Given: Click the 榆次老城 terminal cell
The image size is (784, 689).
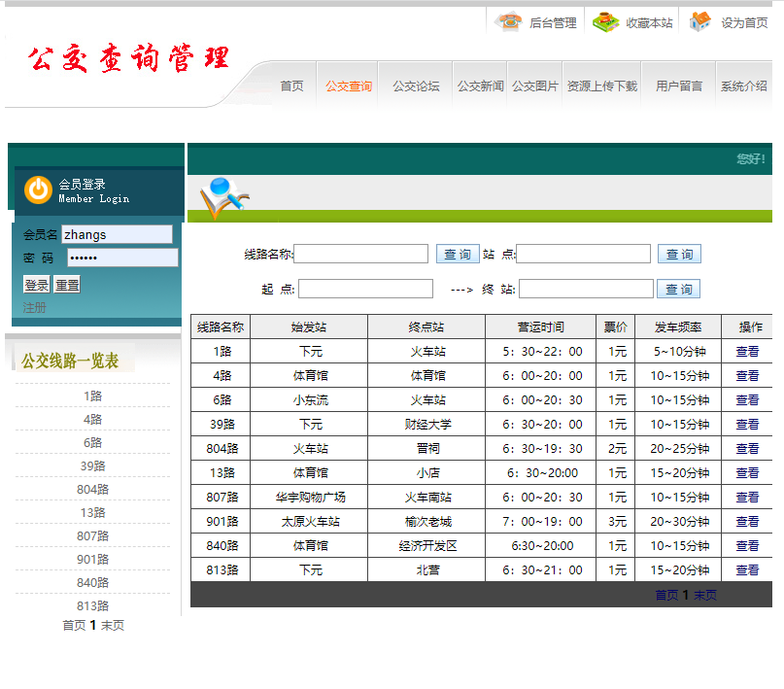Looking at the screenshot, I should [x=428, y=522].
